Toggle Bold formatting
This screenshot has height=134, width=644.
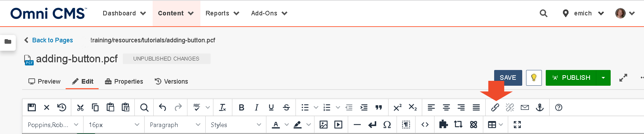[241, 107]
